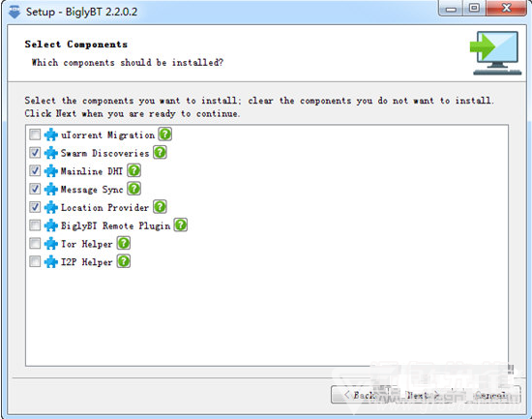
Task: Continue setup with the Next button
Action: (x=424, y=395)
